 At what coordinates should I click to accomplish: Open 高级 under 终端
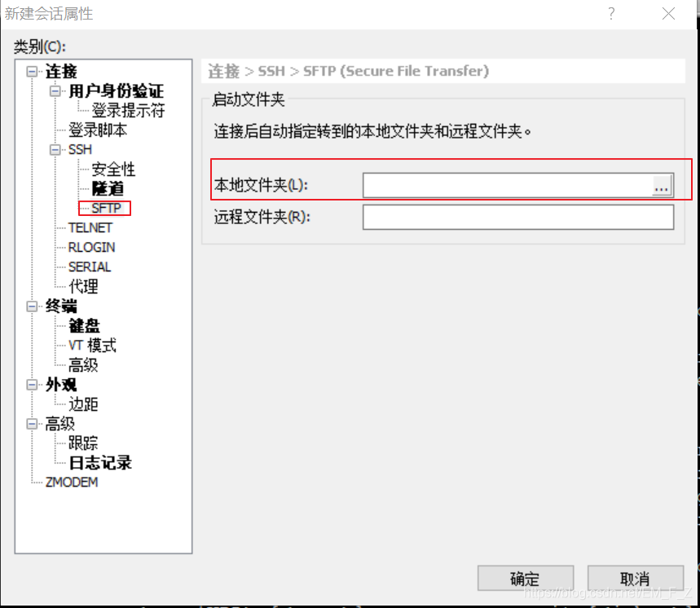point(83,365)
